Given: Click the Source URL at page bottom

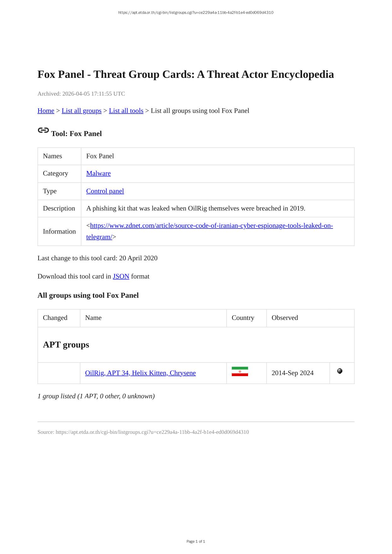Looking at the screenshot, I should pyautogui.click(x=152, y=432).
